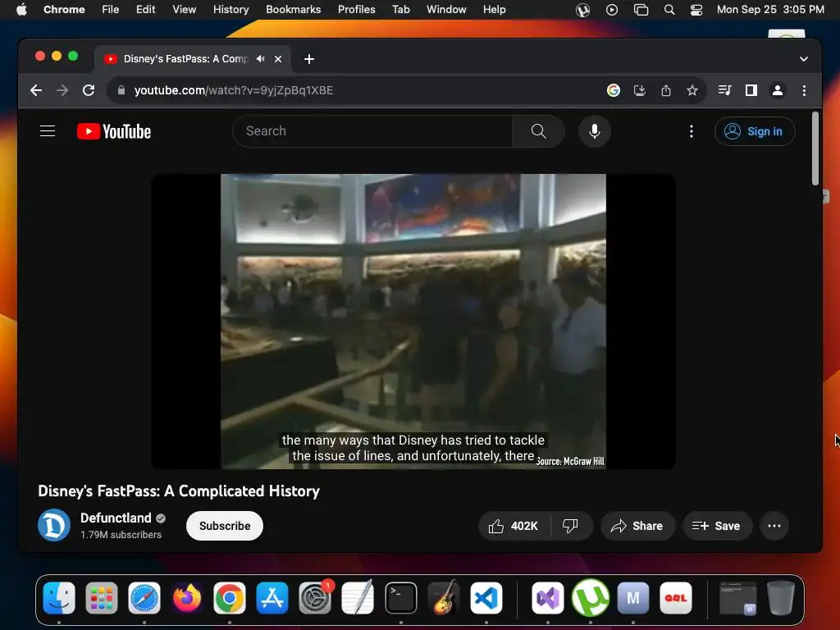The height and width of the screenshot is (630, 840).
Task: Click the YouTube logo
Action: (x=114, y=131)
